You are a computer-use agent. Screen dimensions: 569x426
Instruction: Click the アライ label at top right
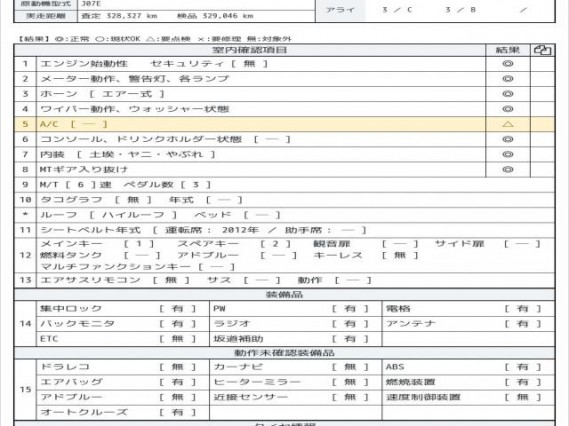(340, 10)
